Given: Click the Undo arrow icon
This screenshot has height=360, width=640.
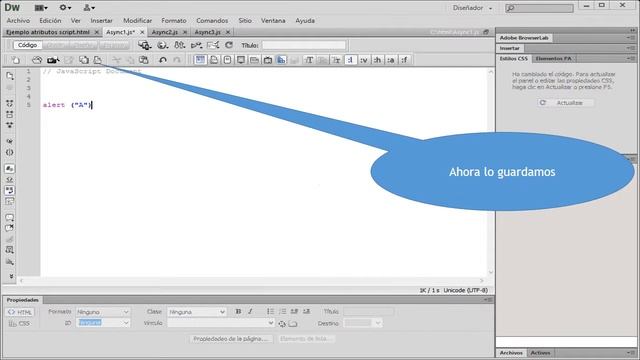Looking at the screenshot, I should pyautogui.click(x=162, y=60).
